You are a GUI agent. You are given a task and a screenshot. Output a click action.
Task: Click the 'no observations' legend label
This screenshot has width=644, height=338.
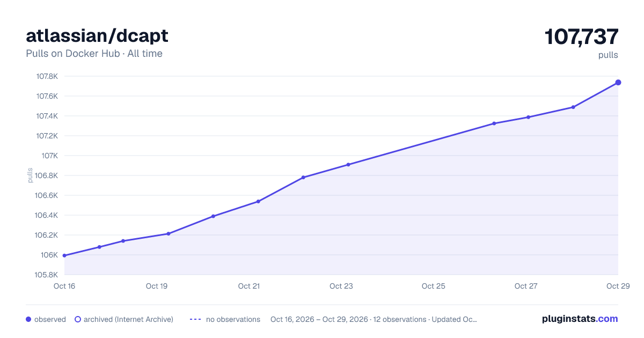pyautogui.click(x=233, y=319)
